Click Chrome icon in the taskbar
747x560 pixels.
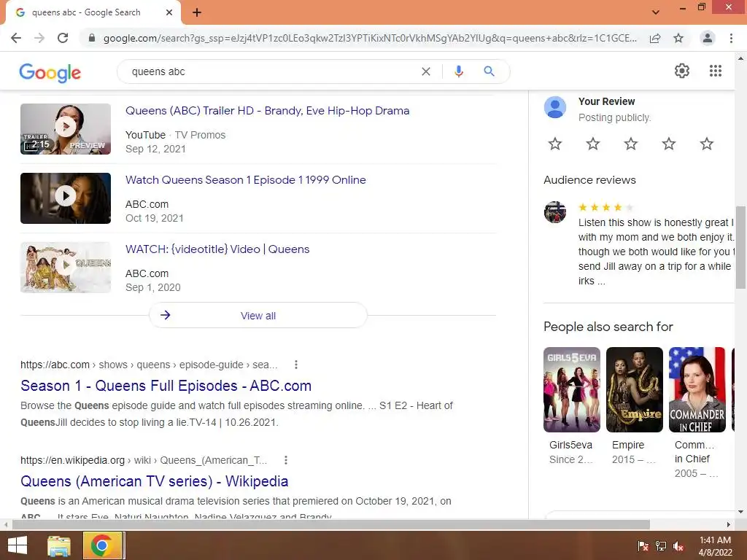[x=102, y=545]
